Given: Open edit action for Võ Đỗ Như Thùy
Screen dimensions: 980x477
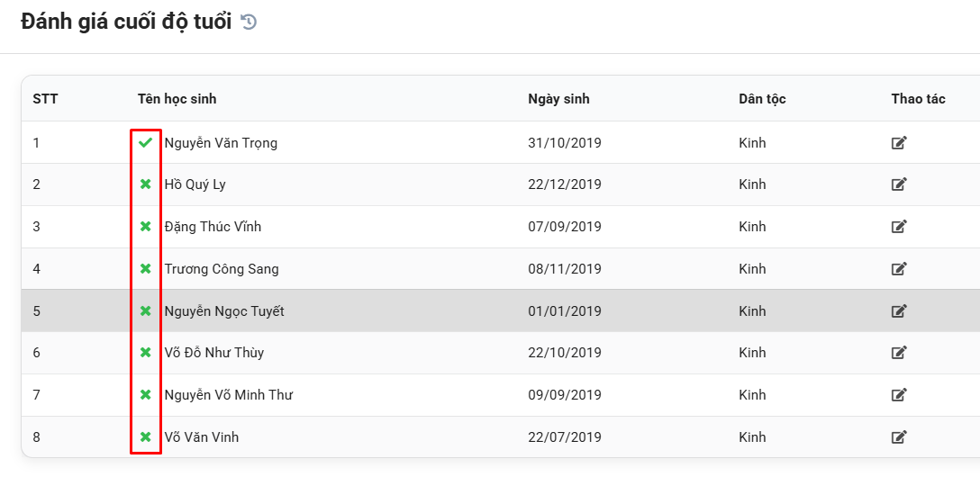Looking at the screenshot, I should pyautogui.click(x=899, y=353).
